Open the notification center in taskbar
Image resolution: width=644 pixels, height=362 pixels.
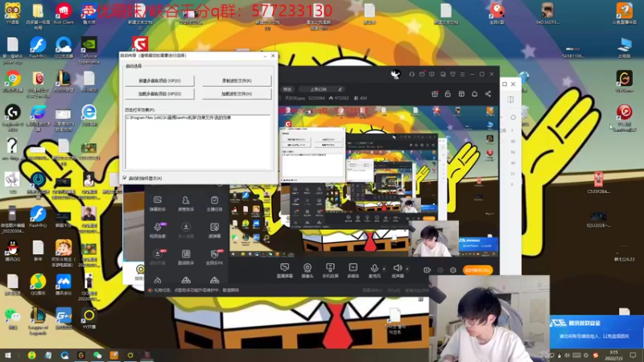(633, 356)
